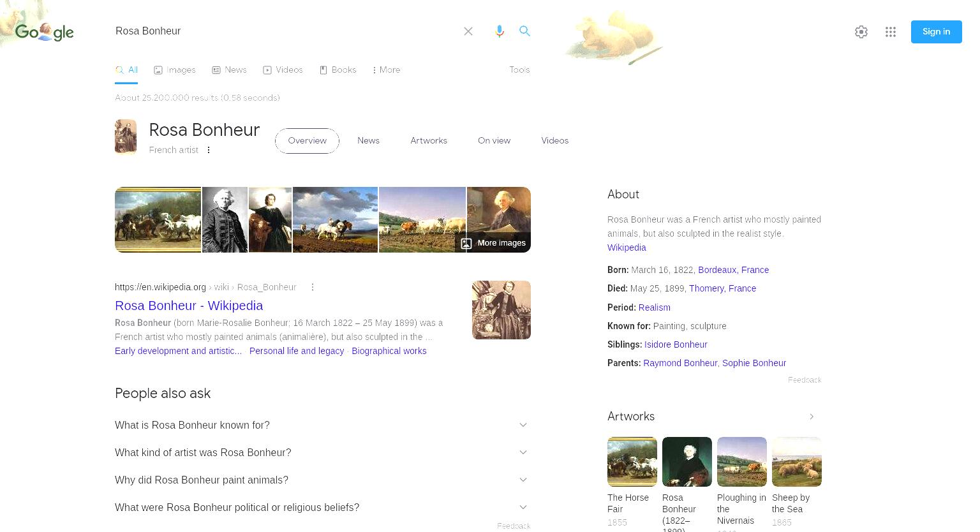Open Rosa Bonheur - Wikipedia result title
The height and width of the screenshot is (532, 980).
[189, 306]
